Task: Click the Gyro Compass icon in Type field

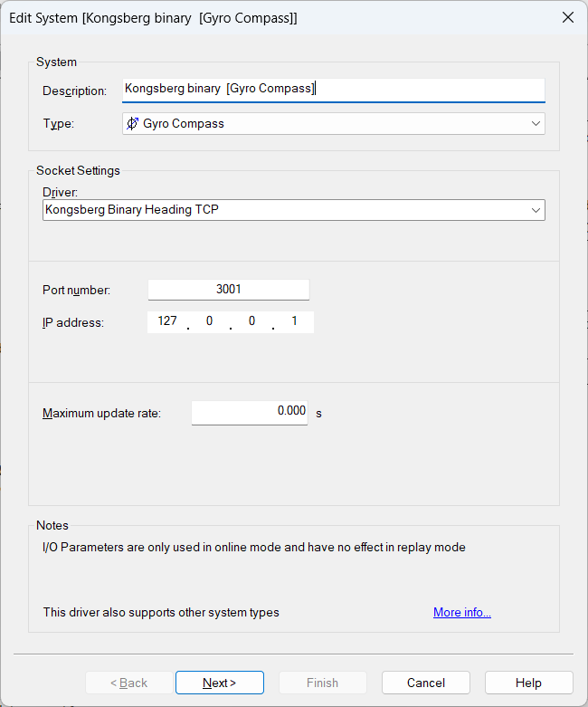Action: (x=132, y=123)
